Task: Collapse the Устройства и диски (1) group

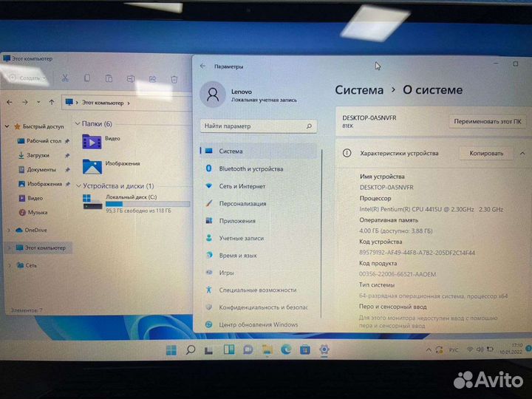Action: [x=79, y=185]
